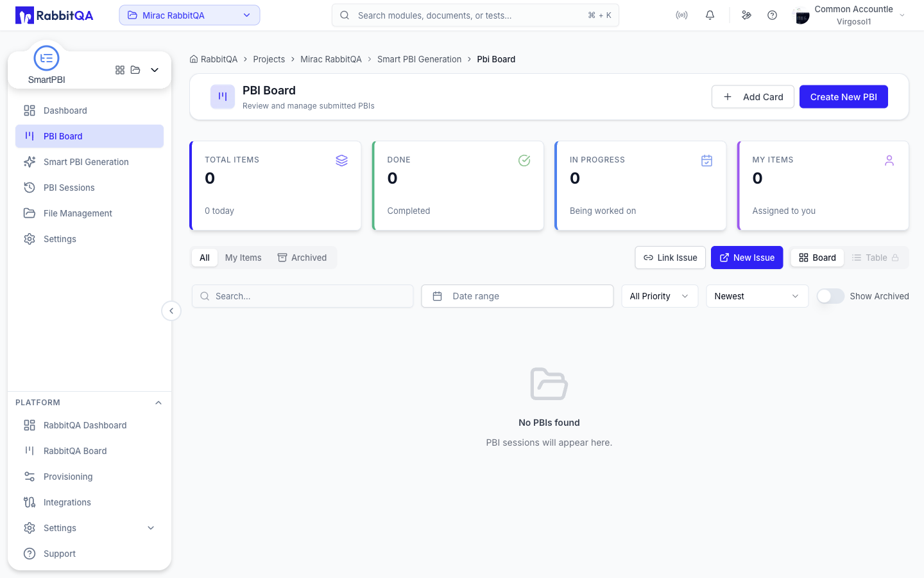Open PBI Sessions in sidebar
This screenshot has height=578, width=924.
click(89, 188)
